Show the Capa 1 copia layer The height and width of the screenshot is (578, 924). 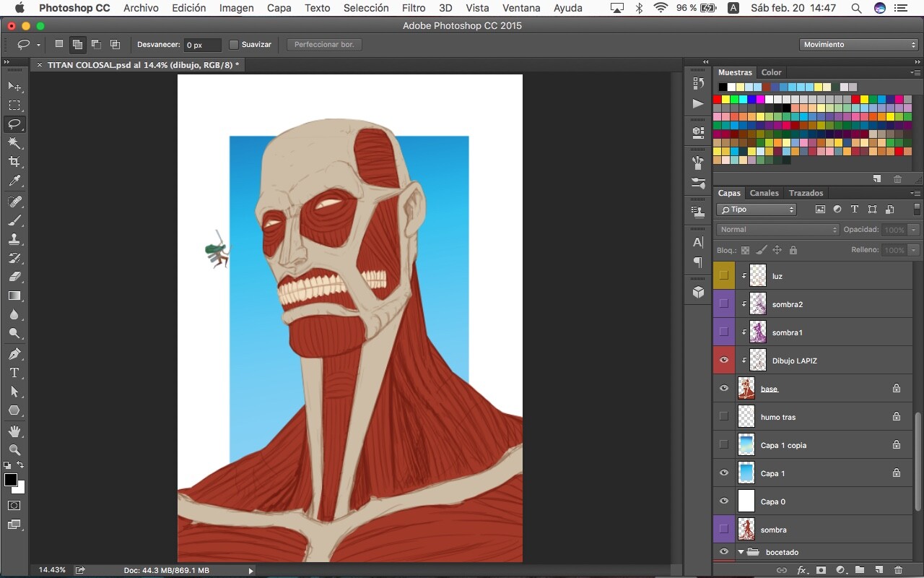(x=724, y=445)
